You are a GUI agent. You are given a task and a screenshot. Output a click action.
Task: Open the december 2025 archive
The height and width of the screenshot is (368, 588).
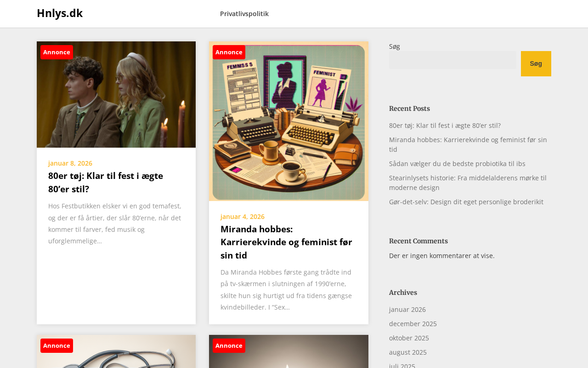tap(413, 323)
